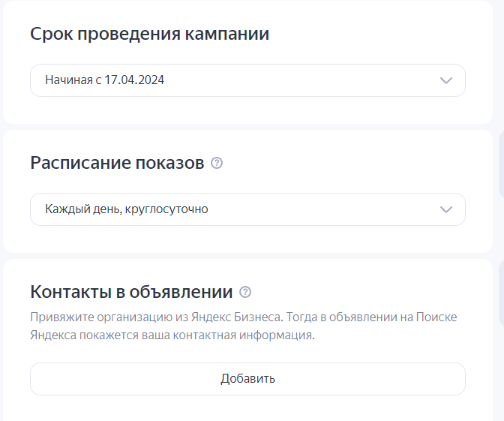Image resolution: width=504 pixels, height=421 pixels.
Task: Click chevron arrow in display schedule field
Action: click(x=446, y=209)
